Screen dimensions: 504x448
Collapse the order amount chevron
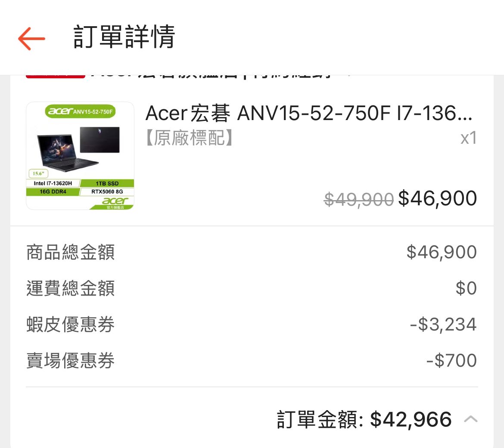471,419
